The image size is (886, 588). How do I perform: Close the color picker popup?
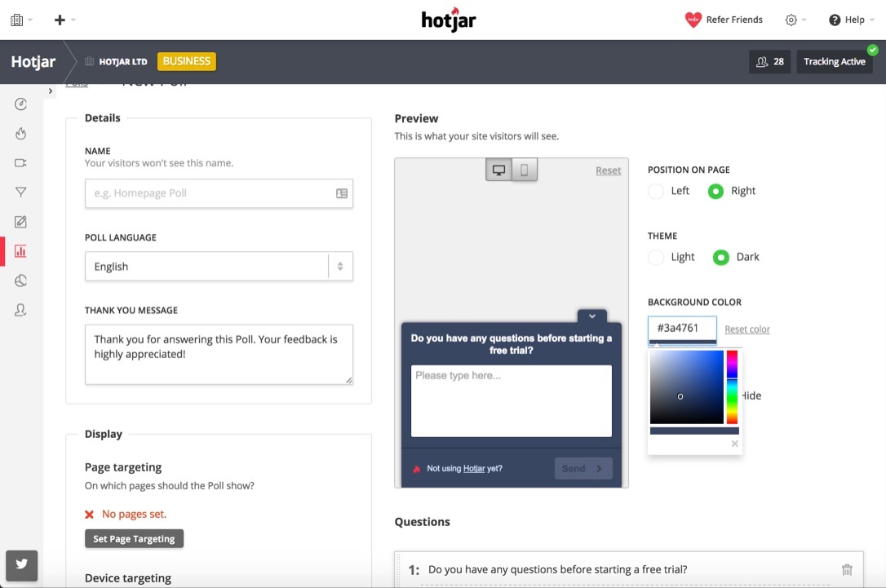click(734, 444)
